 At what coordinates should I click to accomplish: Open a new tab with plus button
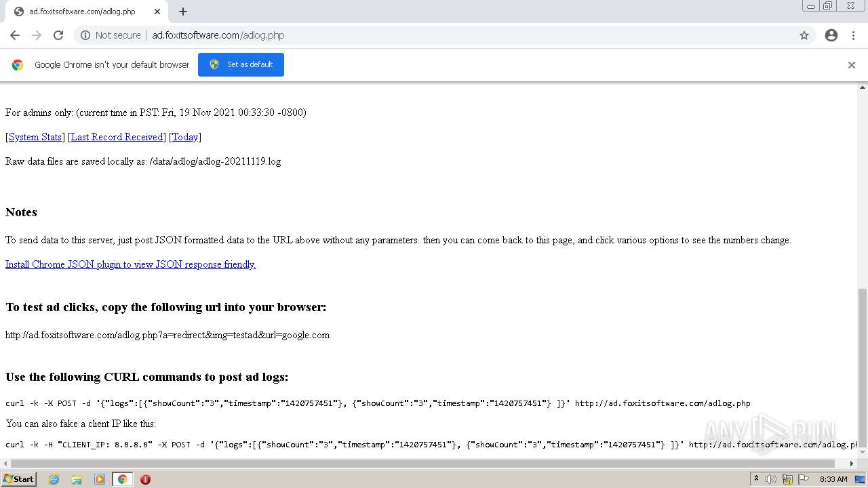(x=183, y=12)
